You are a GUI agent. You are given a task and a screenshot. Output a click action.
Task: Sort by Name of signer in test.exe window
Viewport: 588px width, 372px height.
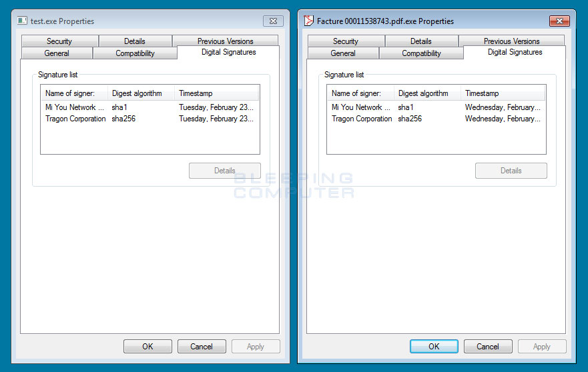(x=74, y=93)
